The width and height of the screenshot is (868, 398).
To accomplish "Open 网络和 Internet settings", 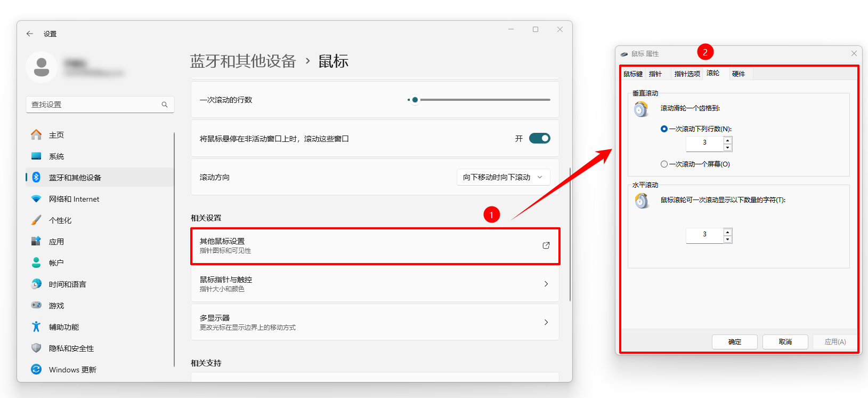I will [x=100, y=199].
